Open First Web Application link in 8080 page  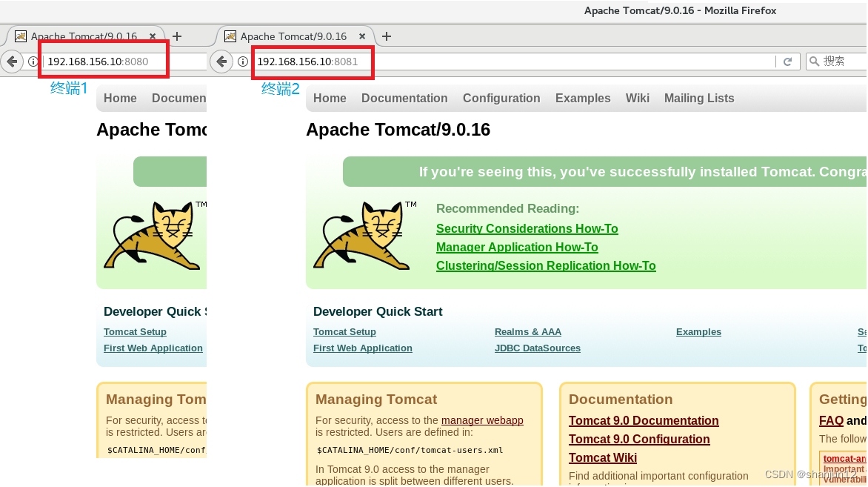(x=153, y=348)
